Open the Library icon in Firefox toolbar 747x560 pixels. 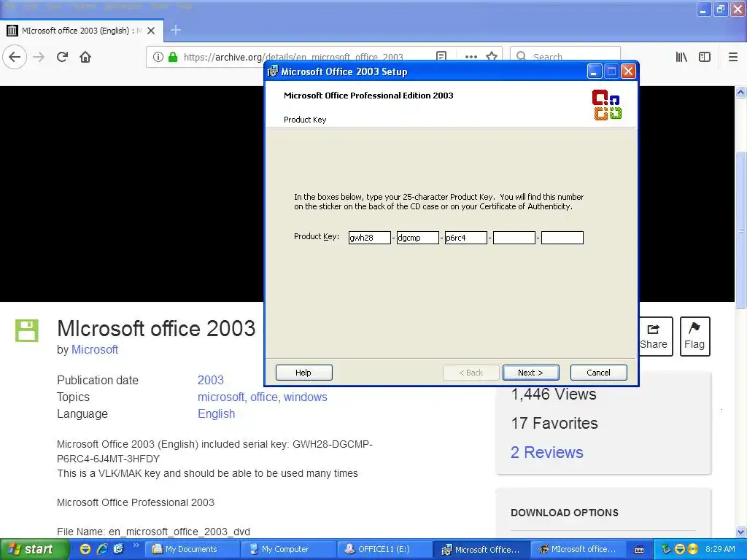tap(681, 57)
